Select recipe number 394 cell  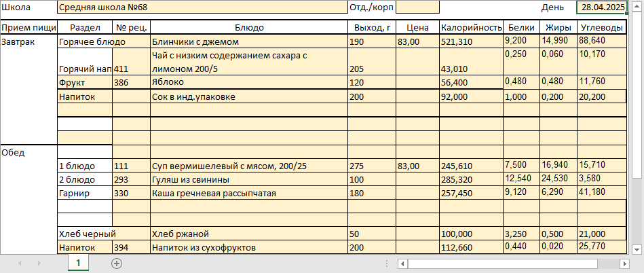pos(132,247)
